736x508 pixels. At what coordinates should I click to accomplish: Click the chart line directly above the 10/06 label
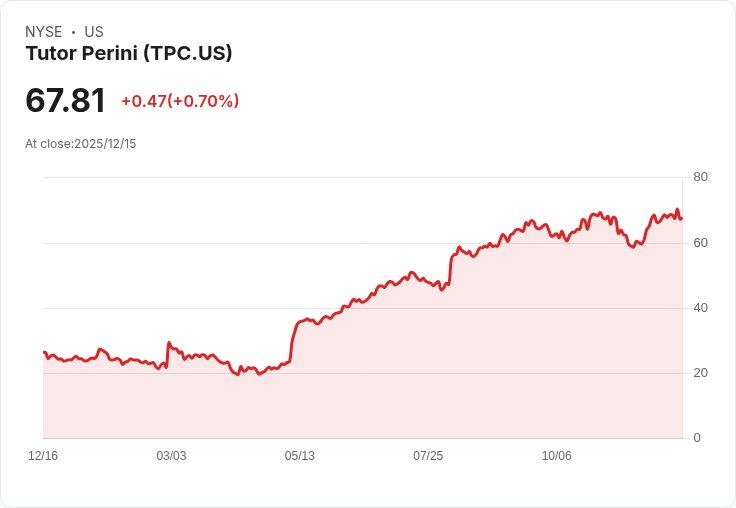tap(557, 235)
